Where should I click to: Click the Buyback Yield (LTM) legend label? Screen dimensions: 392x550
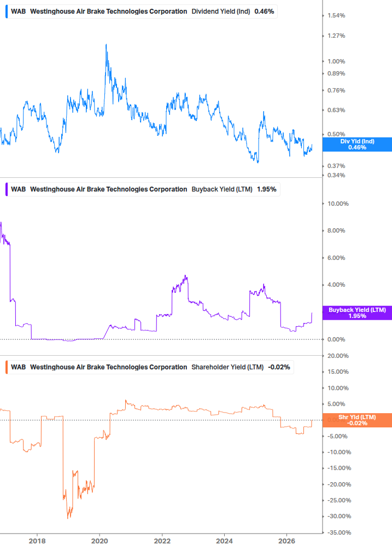pyautogui.click(x=222, y=189)
